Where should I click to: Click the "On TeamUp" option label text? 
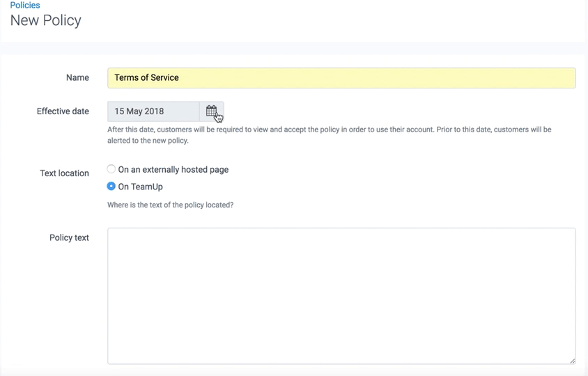[140, 187]
